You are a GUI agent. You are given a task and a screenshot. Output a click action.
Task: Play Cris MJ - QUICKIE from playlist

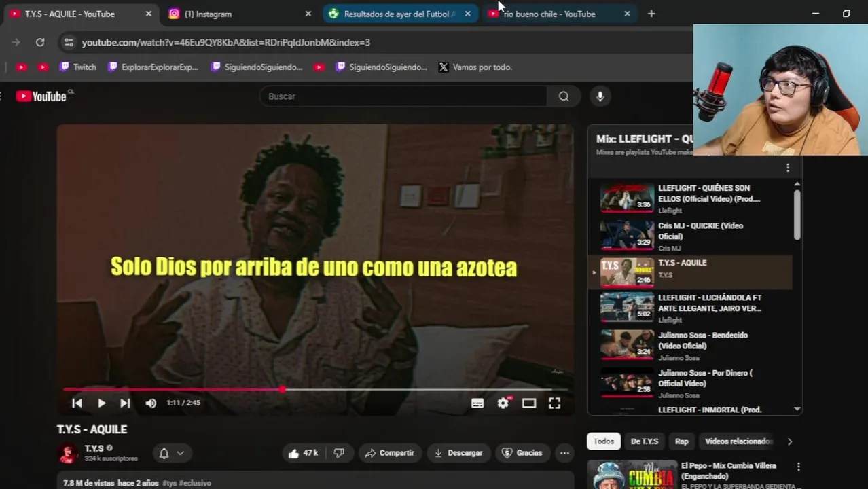(x=690, y=236)
